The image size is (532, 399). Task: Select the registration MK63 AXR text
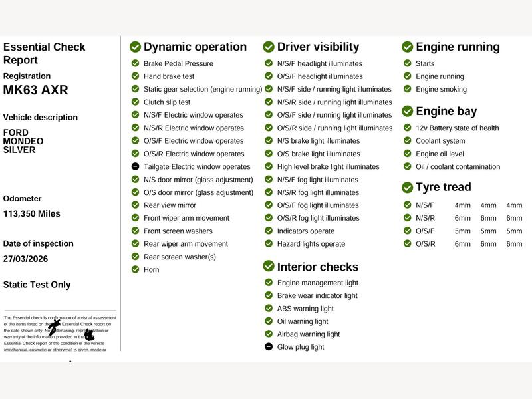click(35, 90)
